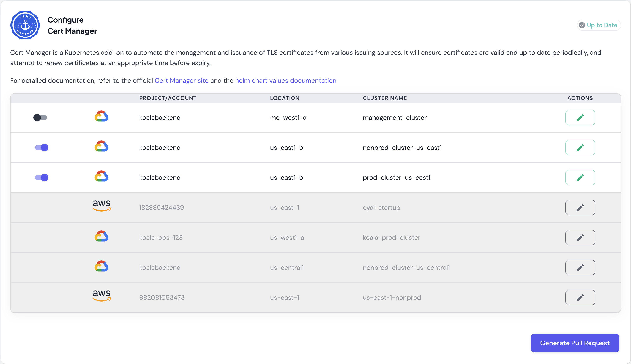Click the Generate Pull Request button
Screen dimensions: 631x364
point(575,343)
